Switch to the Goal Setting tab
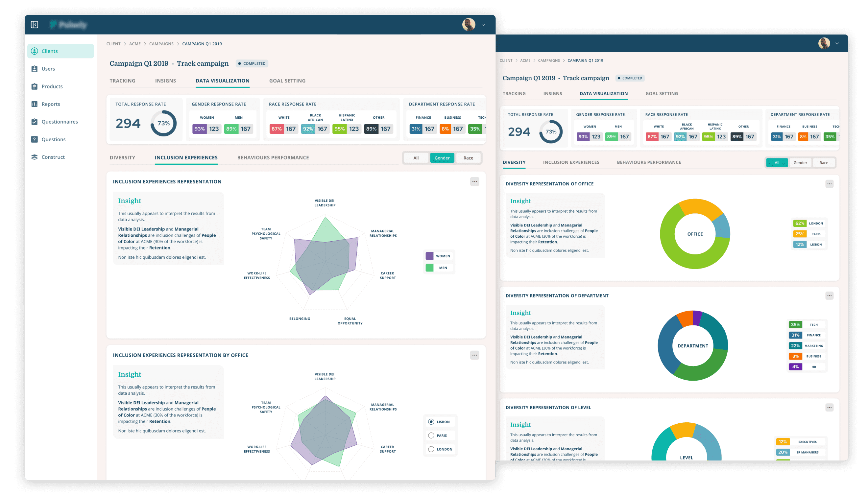The height and width of the screenshot is (495, 868). click(x=287, y=81)
